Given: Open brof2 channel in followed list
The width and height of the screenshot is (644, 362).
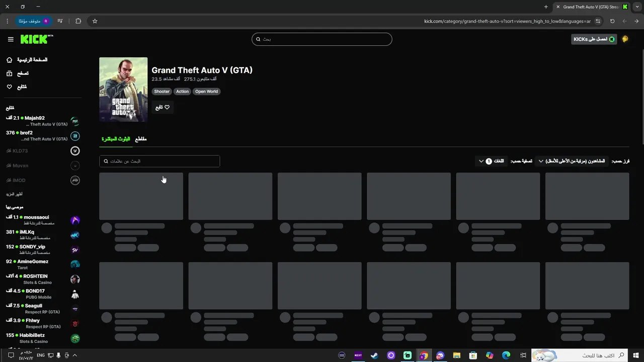Looking at the screenshot, I should tap(43, 136).
